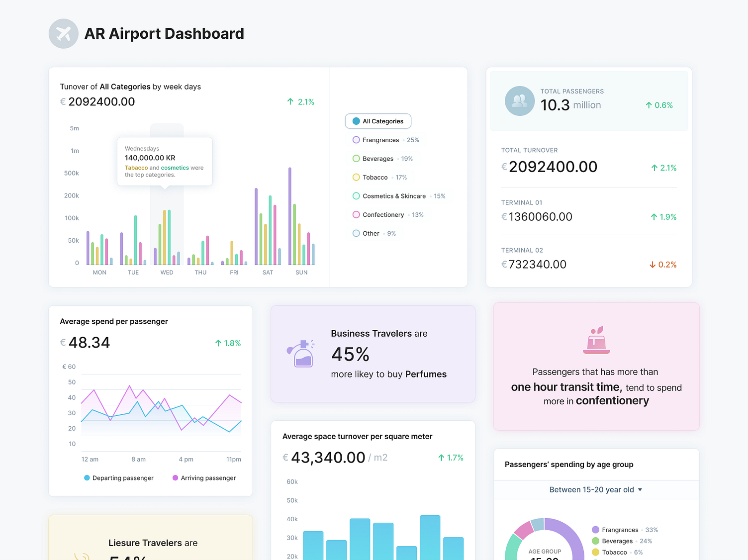Viewport: 748px width, 560px height.
Task: Click the Beverages legend color dot
Action: 356,158
